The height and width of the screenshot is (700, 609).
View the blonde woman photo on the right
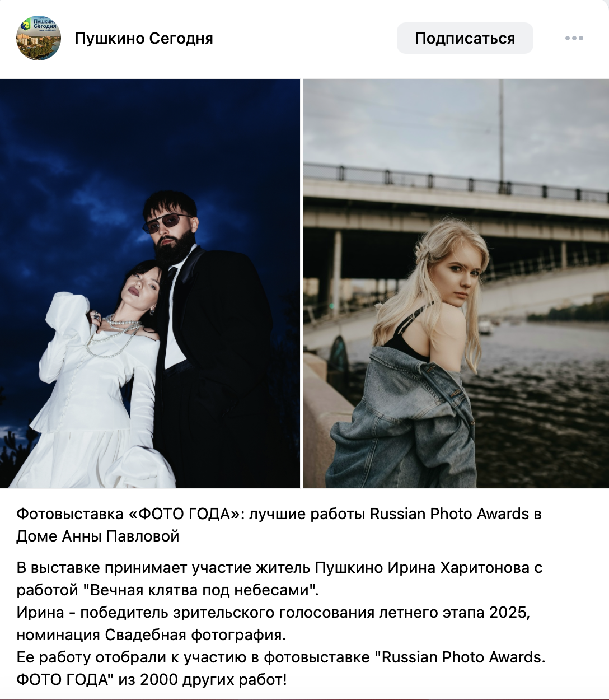(x=456, y=283)
